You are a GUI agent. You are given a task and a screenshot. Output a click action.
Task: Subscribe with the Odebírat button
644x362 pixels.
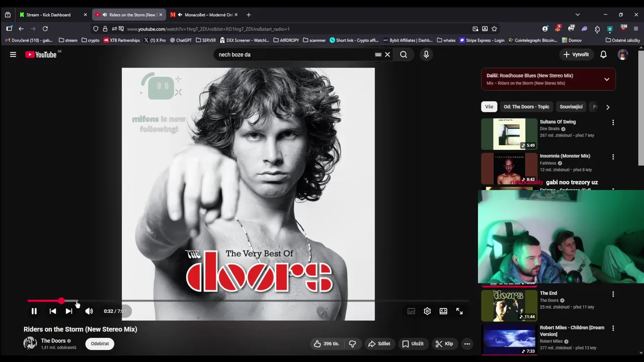[100, 344]
